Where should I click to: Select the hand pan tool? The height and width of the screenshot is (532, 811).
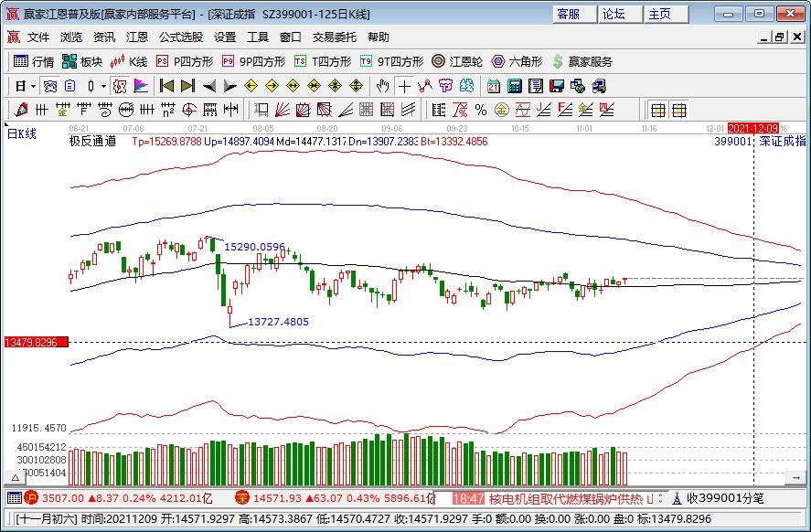pyautogui.click(x=382, y=86)
